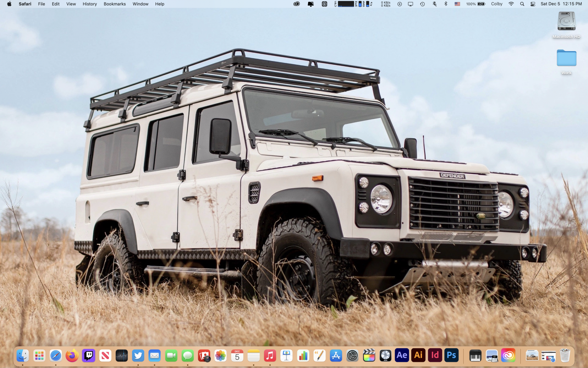
Task: Open Calendar showing Dec 5
Action: (237, 356)
